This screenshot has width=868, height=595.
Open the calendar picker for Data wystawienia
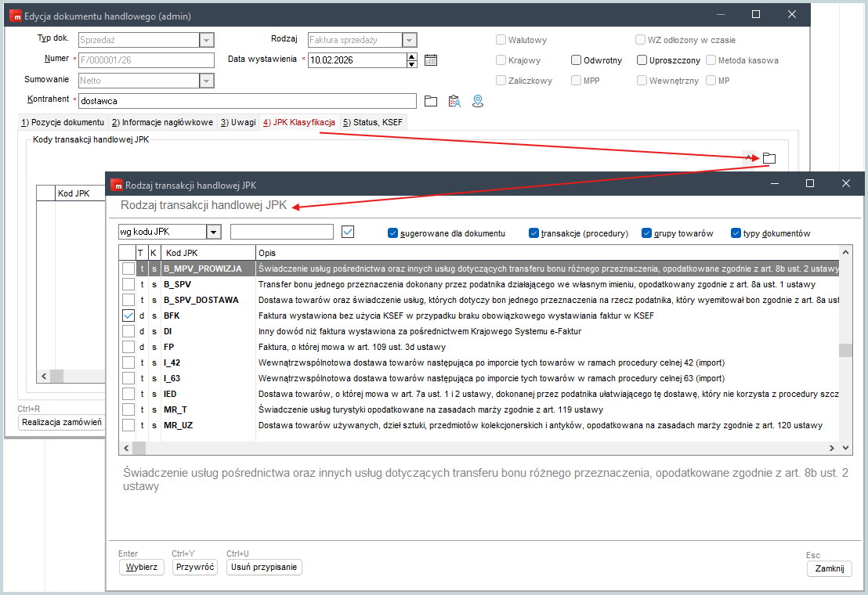pos(430,60)
